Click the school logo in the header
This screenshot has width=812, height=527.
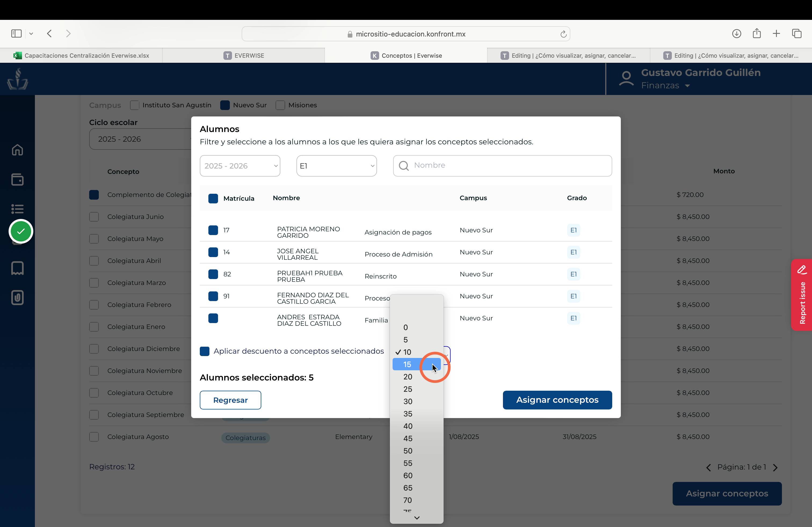tap(18, 79)
